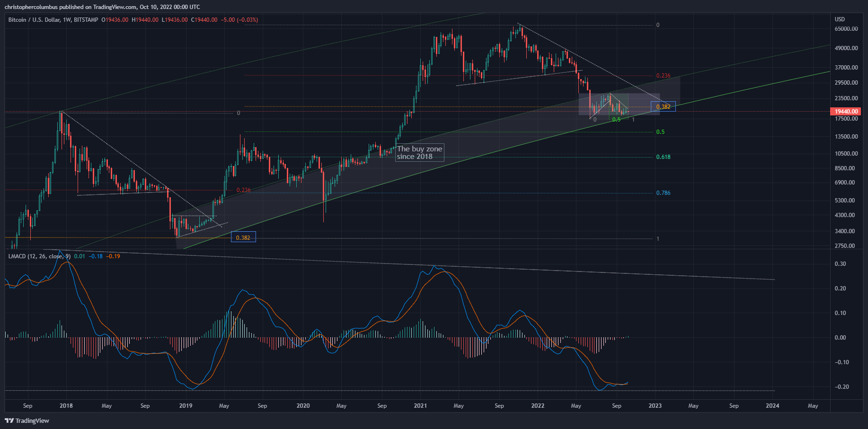Click the 17500.00 price axis label
Viewport: 868px width, 429px height.
(x=846, y=119)
